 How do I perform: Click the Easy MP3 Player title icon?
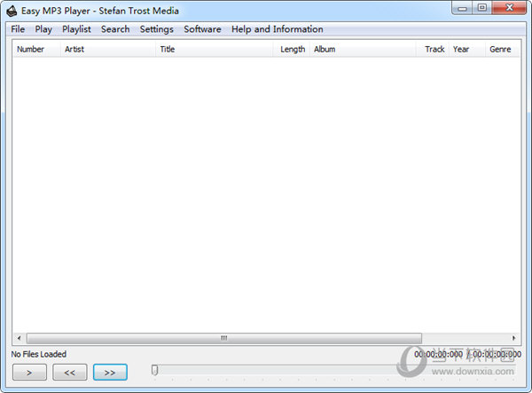(x=12, y=11)
